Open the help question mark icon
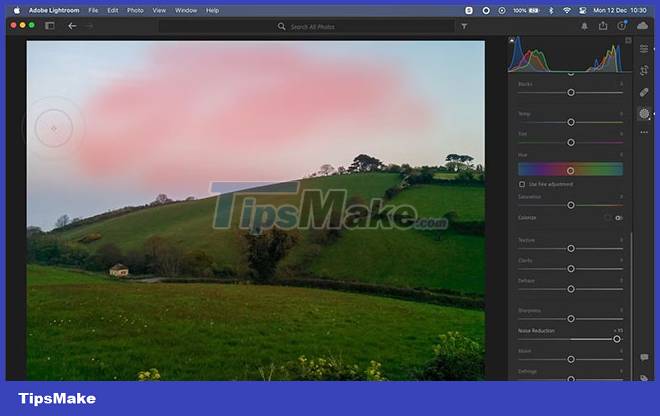 tap(621, 26)
